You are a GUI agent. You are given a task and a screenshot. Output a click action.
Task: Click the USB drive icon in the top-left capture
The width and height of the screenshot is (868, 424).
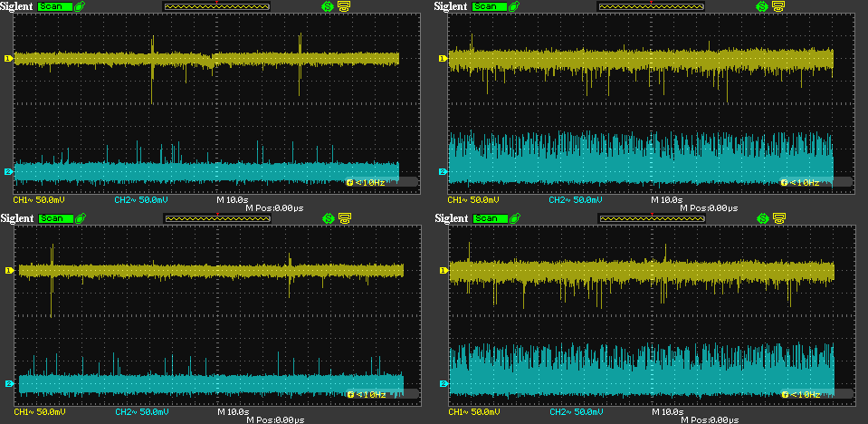click(81, 6)
